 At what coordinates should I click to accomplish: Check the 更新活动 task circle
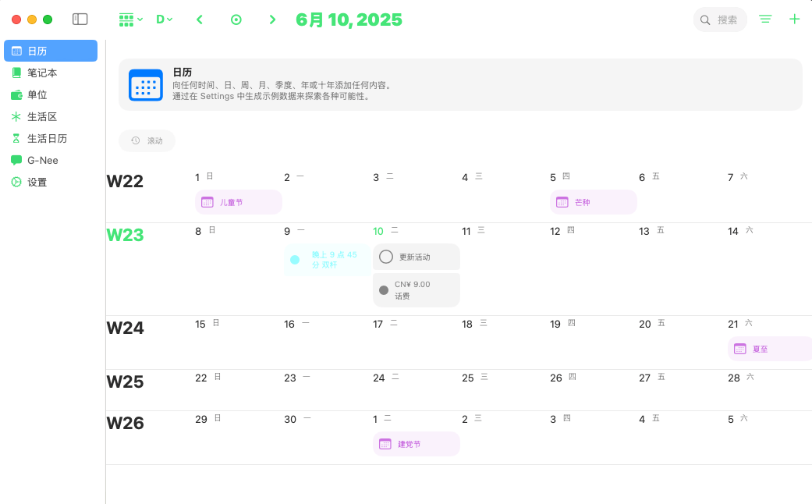click(x=386, y=257)
